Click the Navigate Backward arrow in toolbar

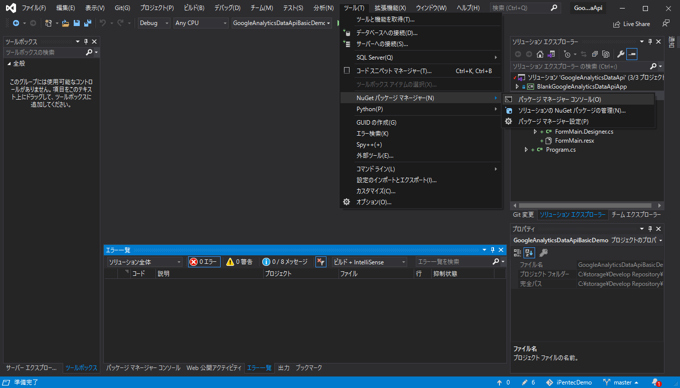[x=16, y=23]
